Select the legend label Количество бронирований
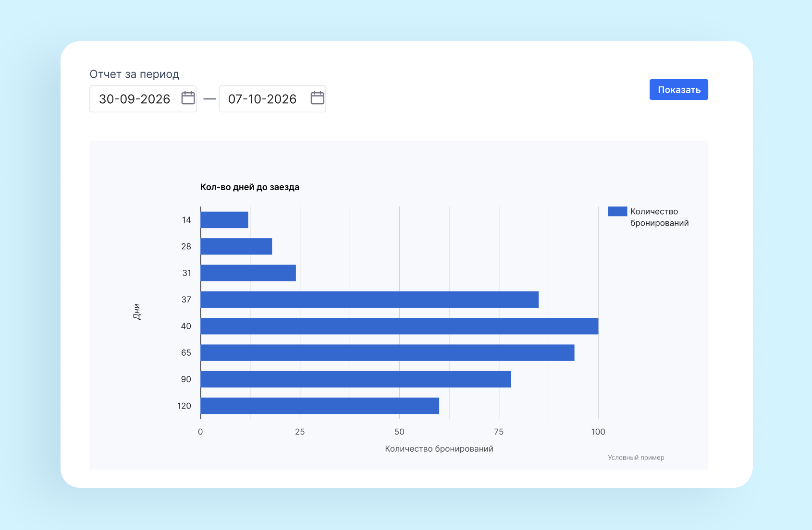The height and width of the screenshot is (530, 812). coord(659,217)
